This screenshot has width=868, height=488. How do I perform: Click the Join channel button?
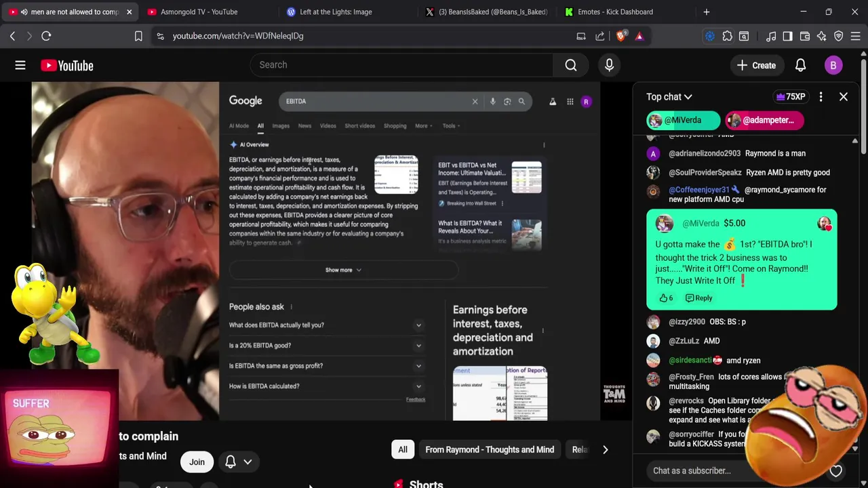click(x=197, y=462)
